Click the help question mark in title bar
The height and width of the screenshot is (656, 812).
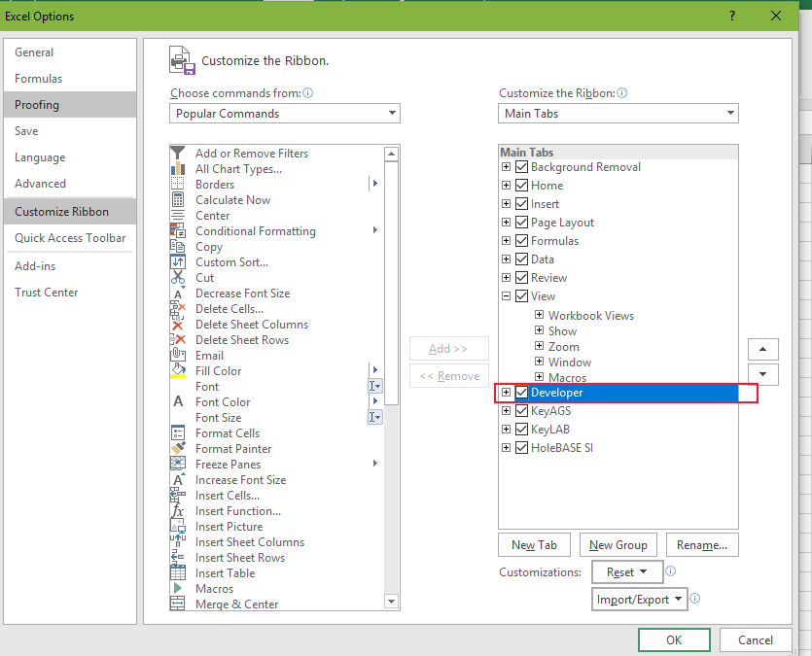tap(731, 16)
